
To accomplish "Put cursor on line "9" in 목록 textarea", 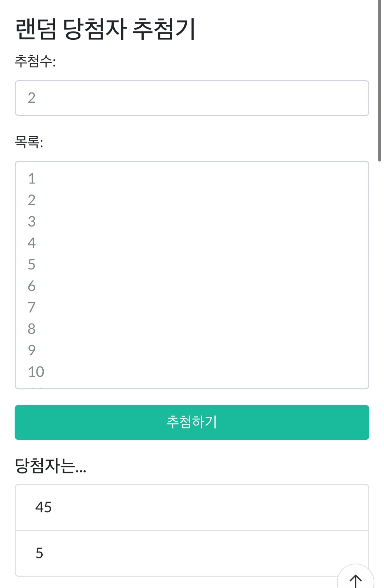I will (32, 350).
